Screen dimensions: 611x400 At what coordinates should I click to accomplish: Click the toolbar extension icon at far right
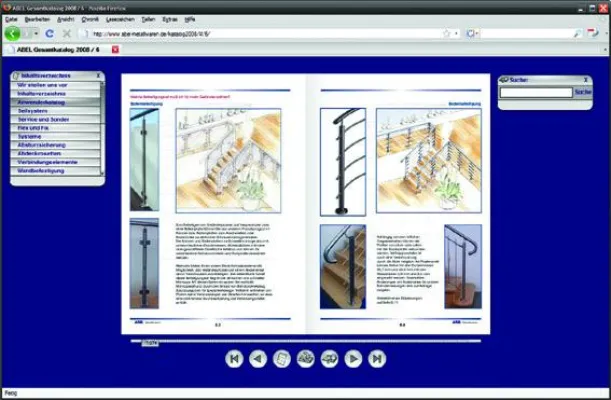point(593,33)
